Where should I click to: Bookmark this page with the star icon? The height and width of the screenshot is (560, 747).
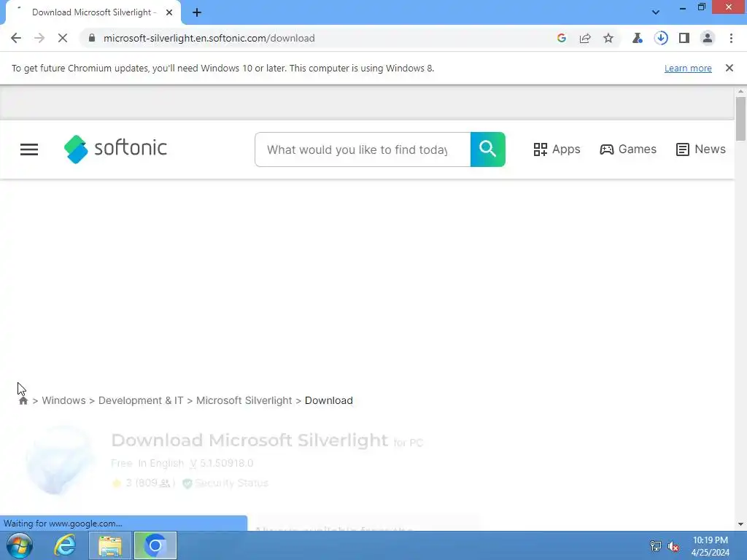[x=608, y=38]
